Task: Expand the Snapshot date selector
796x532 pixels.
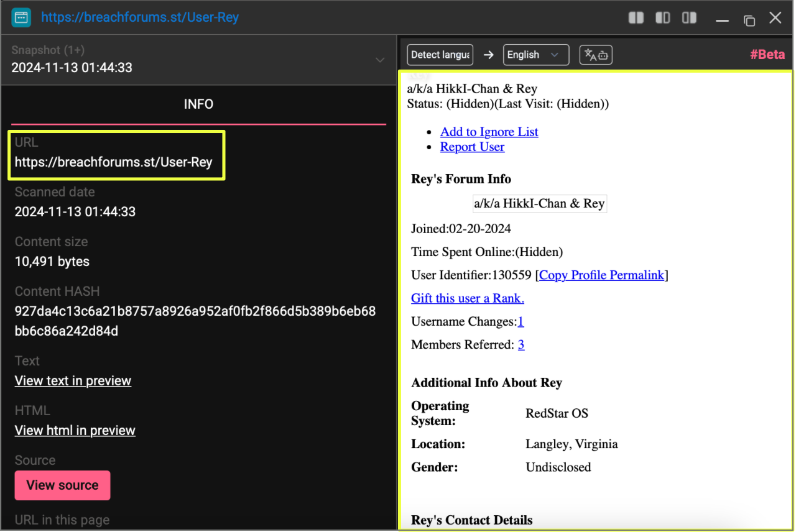Action: pyautogui.click(x=379, y=60)
